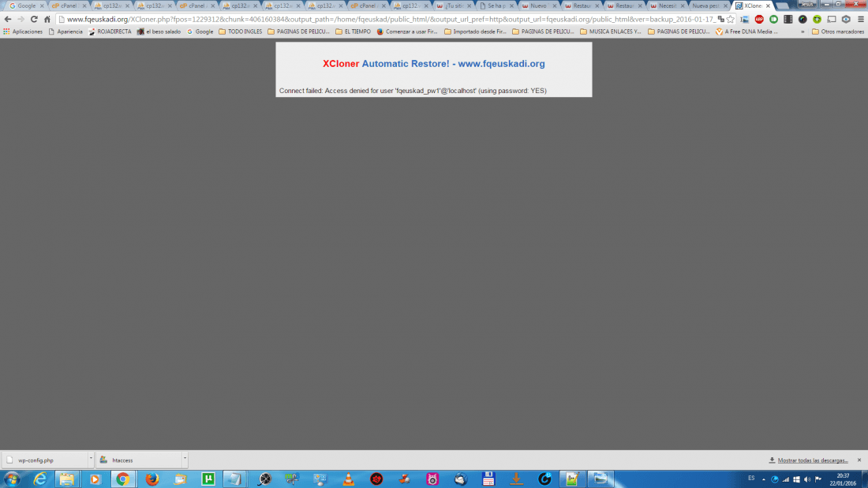Screen dimensions: 868x488
Task: Launch Firefox from the taskbar
Action: (x=152, y=479)
